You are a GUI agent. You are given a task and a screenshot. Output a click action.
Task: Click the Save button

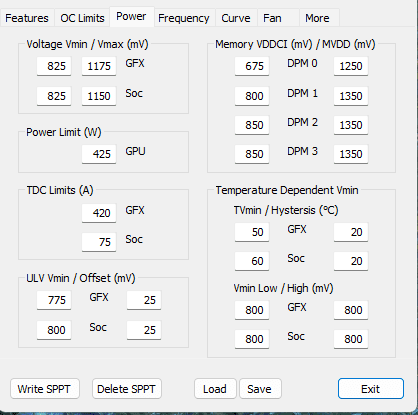coord(260,389)
